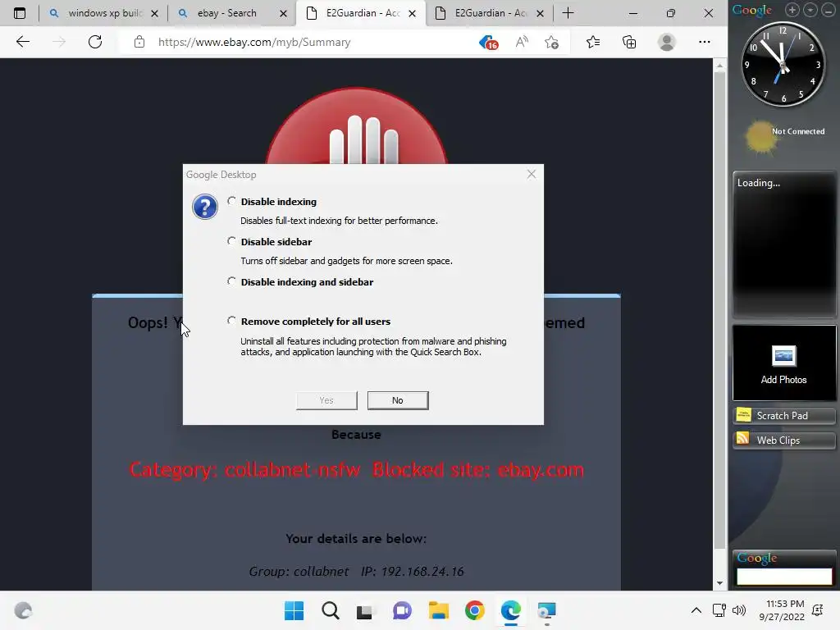Image resolution: width=840 pixels, height=630 pixels.
Task: Close the windows xp build tab
Action: (154, 13)
